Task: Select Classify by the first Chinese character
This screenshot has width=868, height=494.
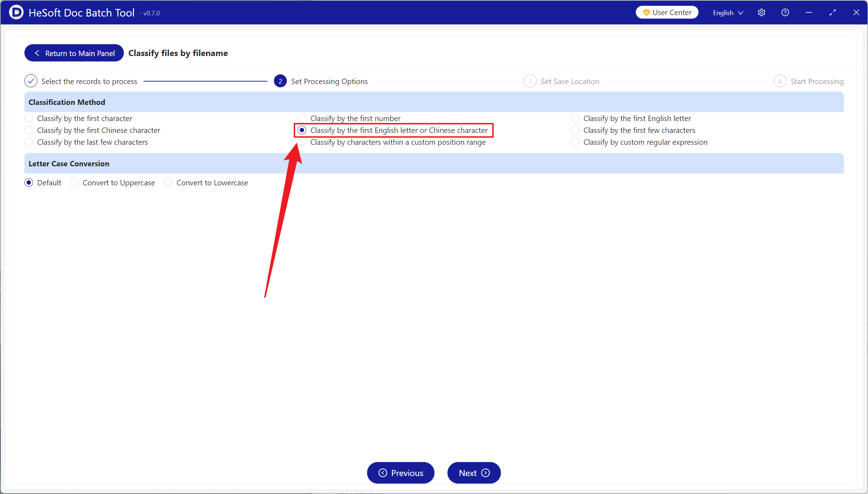Action: coord(92,130)
